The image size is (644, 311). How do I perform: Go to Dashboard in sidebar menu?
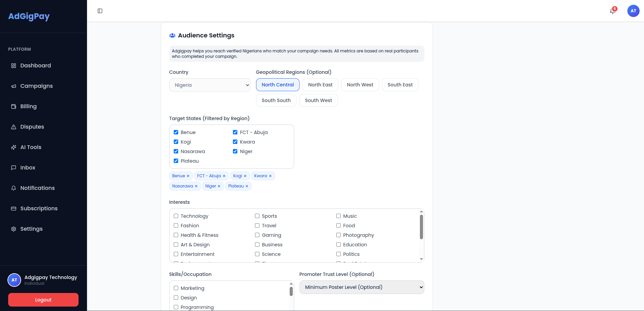coord(44,66)
